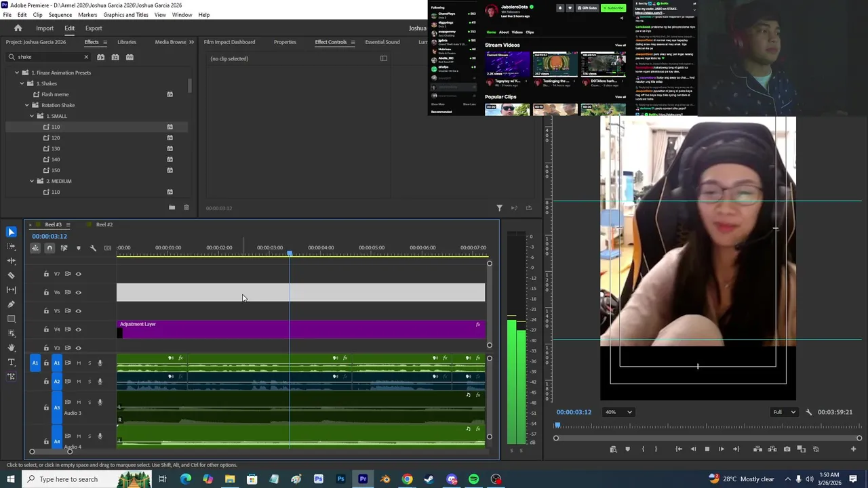Image resolution: width=868 pixels, height=488 pixels.
Task: Toggle V4 track output eye
Action: (x=78, y=329)
